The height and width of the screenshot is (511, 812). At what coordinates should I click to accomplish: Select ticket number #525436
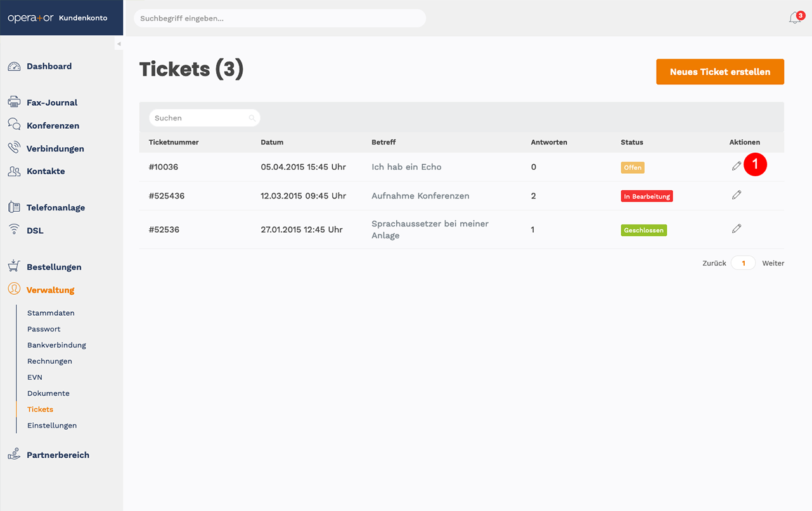167,196
